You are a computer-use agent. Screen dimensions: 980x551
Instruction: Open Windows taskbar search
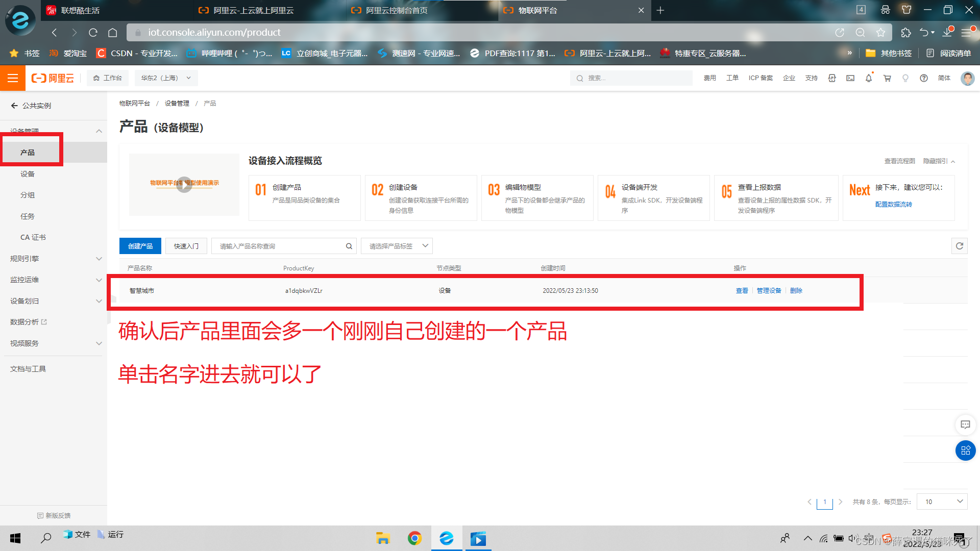[46, 538]
